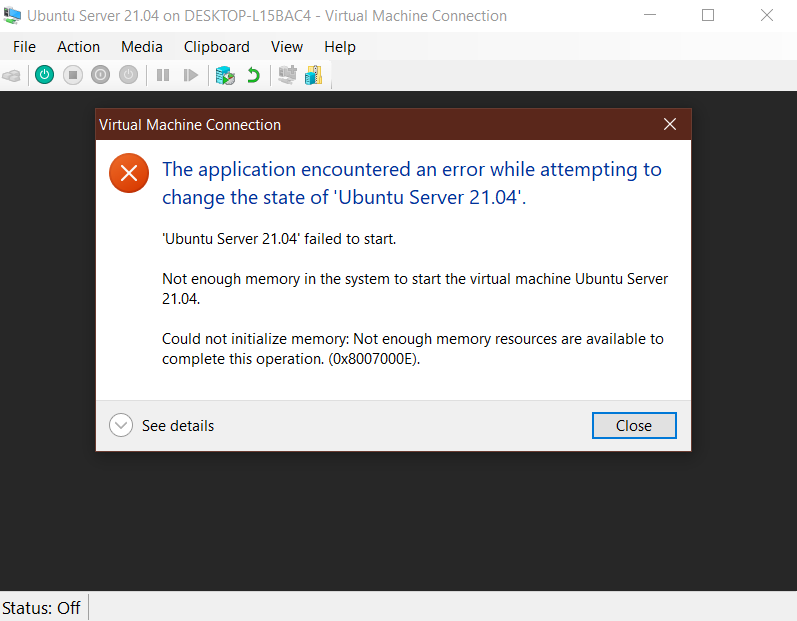This screenshot has width=797, height=621.
Task: Click the Save state toolbar icon
Action: tap(128, 75)
